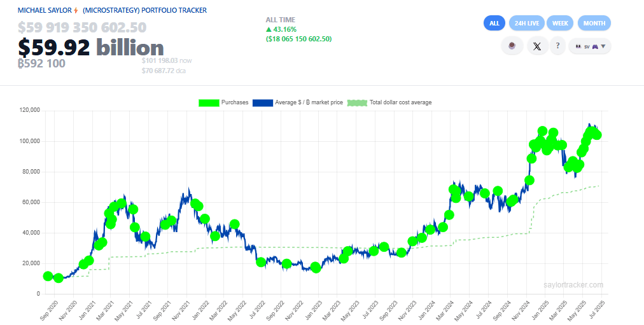The image size is (644, 325).
Task: Click the 43.16% gain percentage
Action: [x=281, y=29]
